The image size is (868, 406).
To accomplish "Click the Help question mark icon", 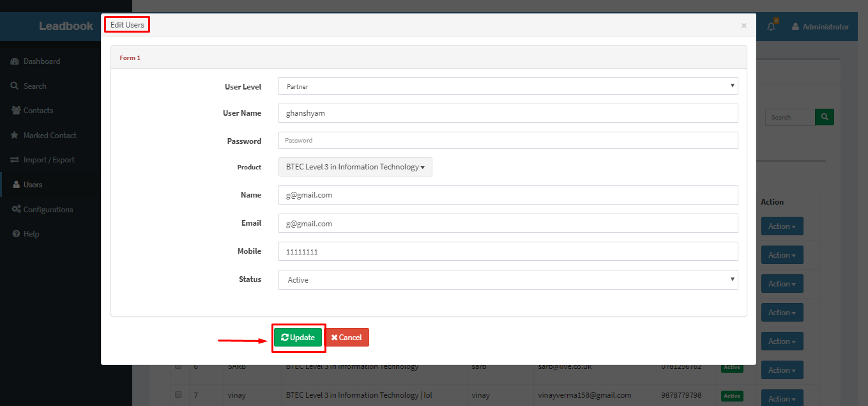I will (x=16, y=234).
